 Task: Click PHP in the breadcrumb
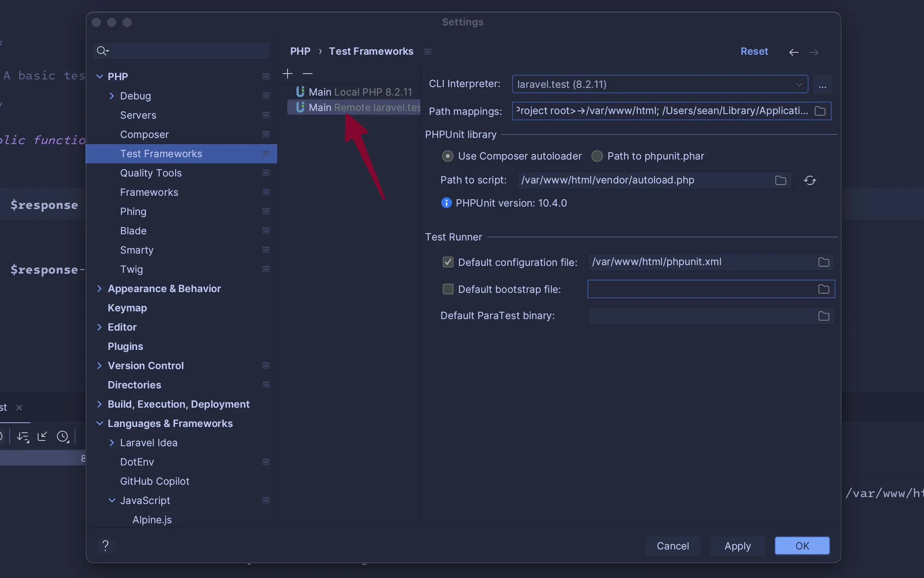pos(300,51)
